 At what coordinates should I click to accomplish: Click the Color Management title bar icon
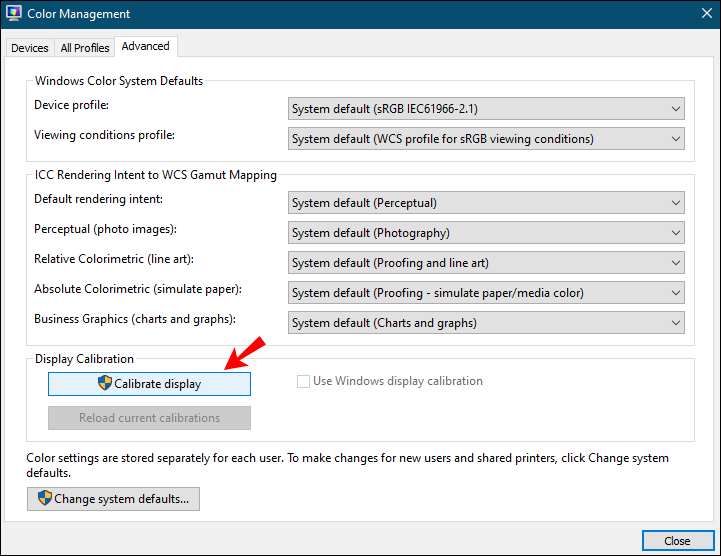(14, 13)
